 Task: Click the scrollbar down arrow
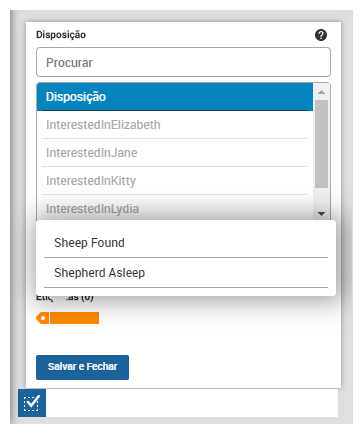(321, 214)
